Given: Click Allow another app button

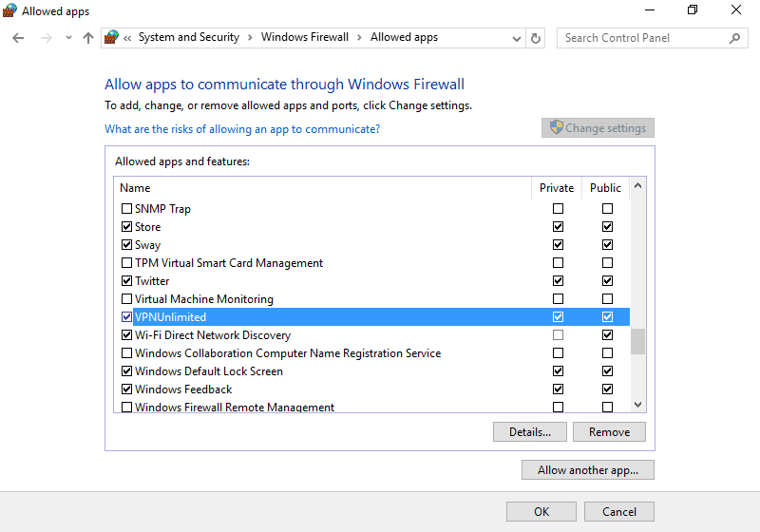Looking at the screenshot, I should tap(587, 470).
